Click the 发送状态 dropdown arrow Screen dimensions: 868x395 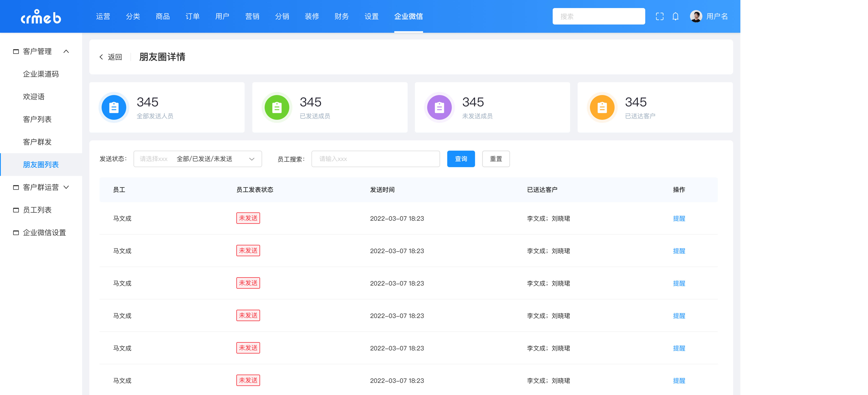click(251, 159)
